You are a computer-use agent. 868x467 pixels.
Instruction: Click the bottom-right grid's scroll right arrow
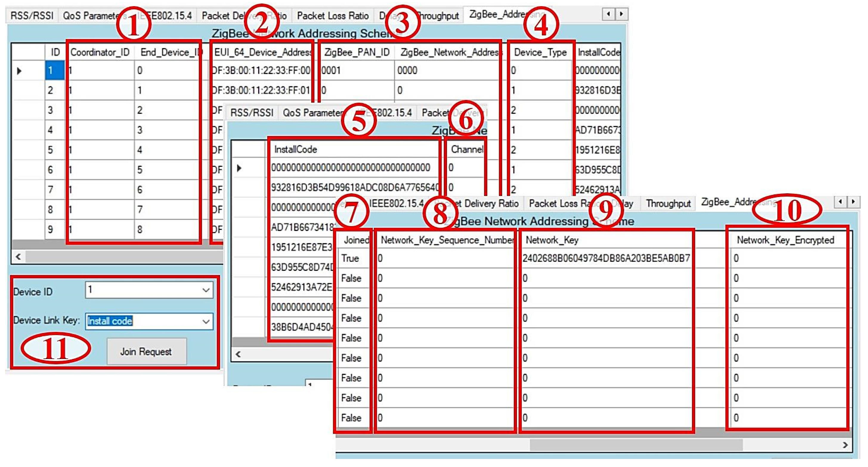pyautogui.click(x=845, y=445)
